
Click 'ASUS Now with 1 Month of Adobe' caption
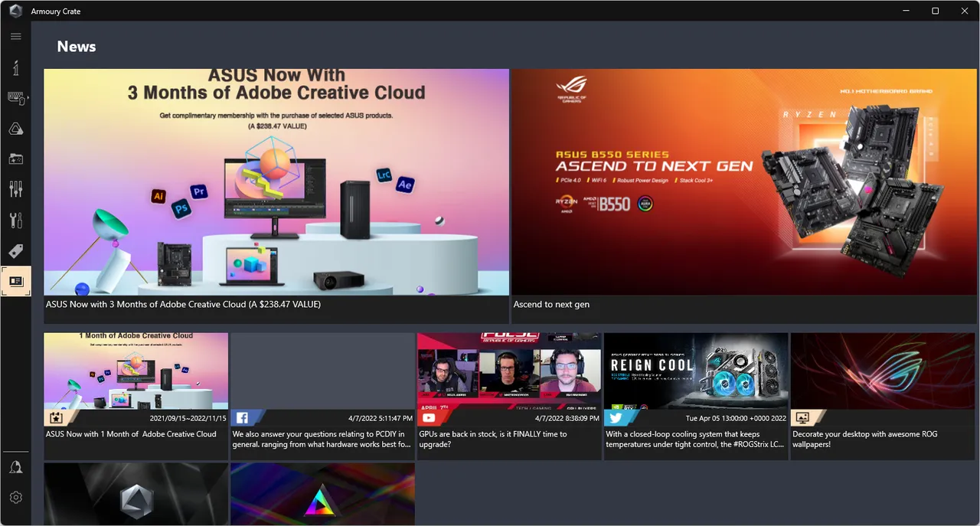coord(131,434)
